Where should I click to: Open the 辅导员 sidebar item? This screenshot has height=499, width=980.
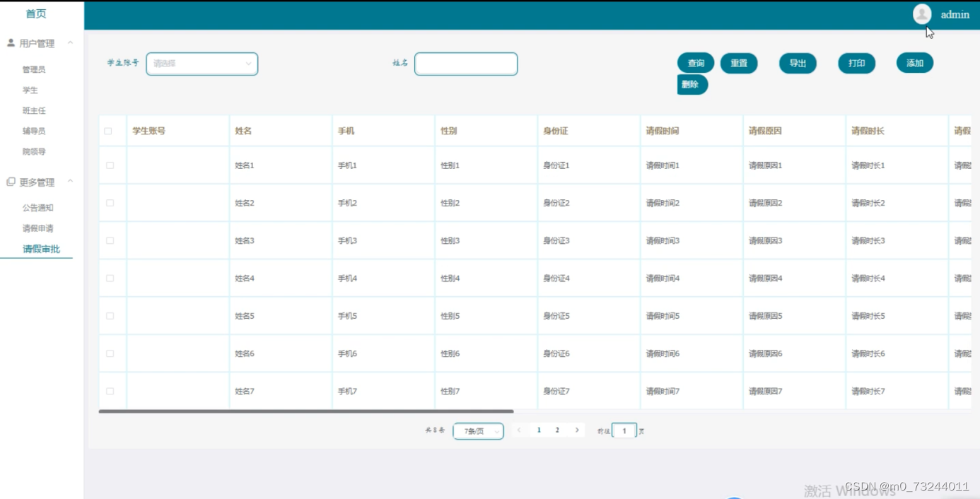[x=34, y=131]
